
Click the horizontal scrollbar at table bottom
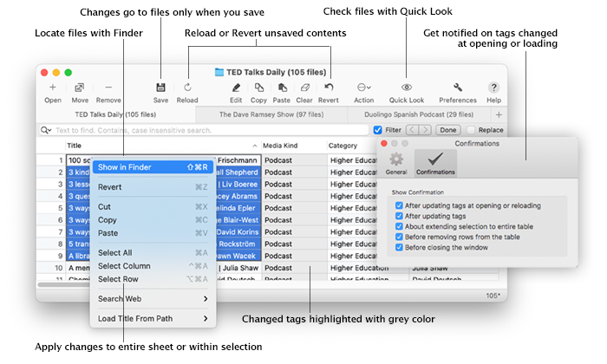tap(64, 285)
